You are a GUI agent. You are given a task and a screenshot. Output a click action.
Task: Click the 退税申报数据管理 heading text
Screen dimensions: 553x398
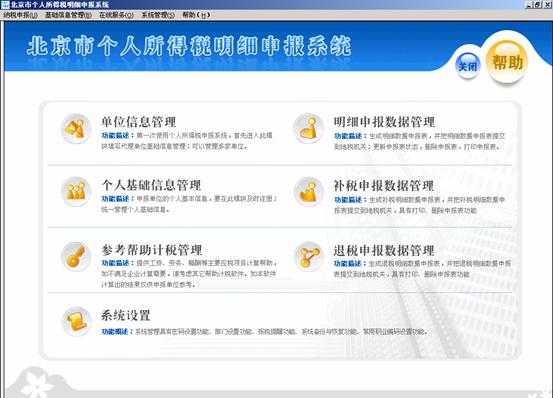click(384, 251)
